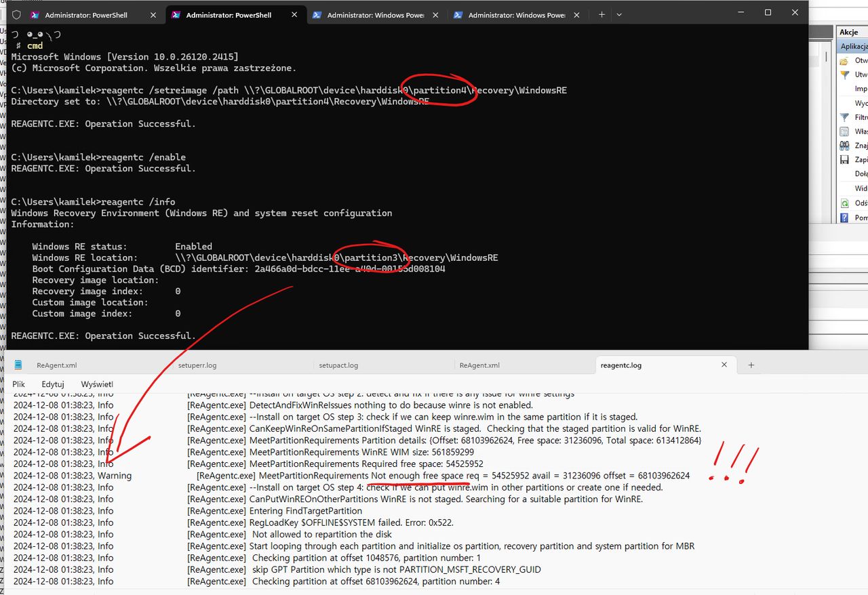Open the Edytuj menu in Notepad
This screenshot has height=595, width=868.
[x=53, y=384]
